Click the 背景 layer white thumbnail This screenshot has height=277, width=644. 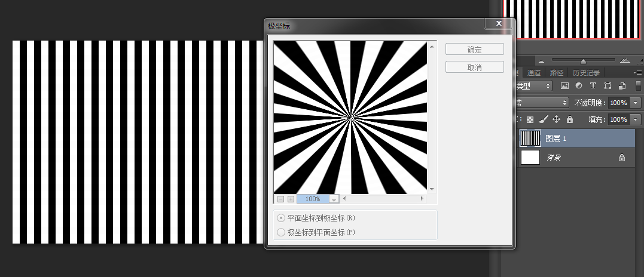pyautogui.click(x=530, y=158)
